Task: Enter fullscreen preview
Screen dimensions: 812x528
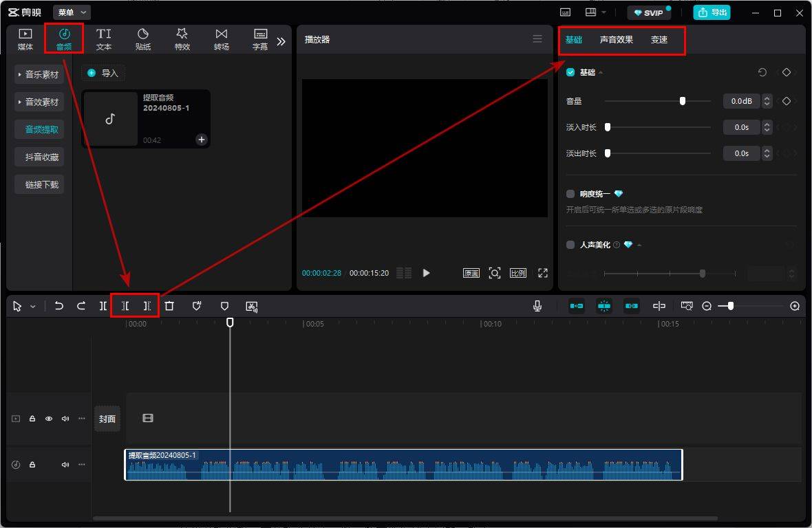Action: pyautogui.click(x=543, y=273)
